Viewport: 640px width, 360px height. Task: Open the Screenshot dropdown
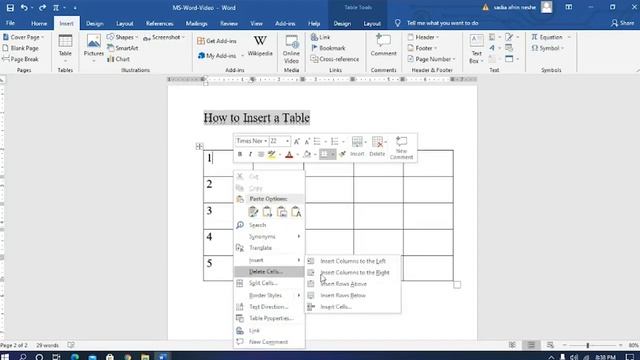[x=164, y=37]
